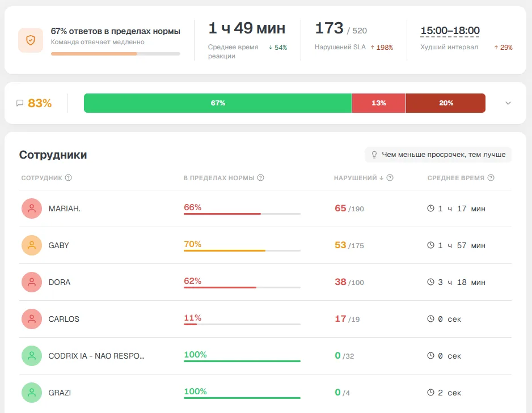
Task: Expand the response distribution chevron
Action: tap(508, 103)
